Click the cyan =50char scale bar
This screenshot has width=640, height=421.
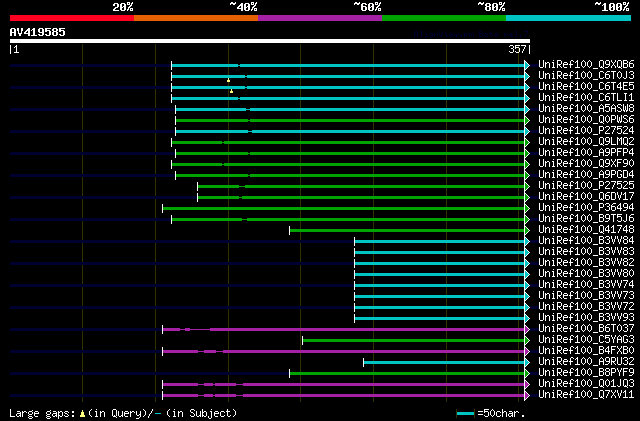pos(465,414)
